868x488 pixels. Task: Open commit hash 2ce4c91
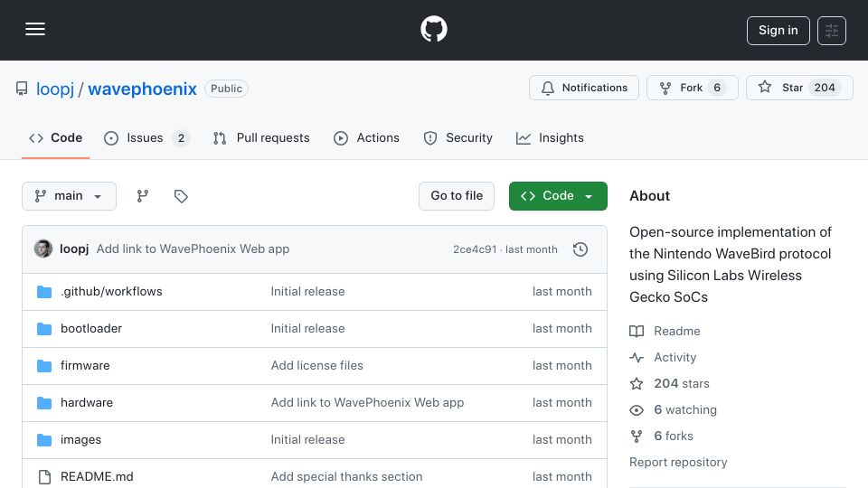tap(475, 249)
